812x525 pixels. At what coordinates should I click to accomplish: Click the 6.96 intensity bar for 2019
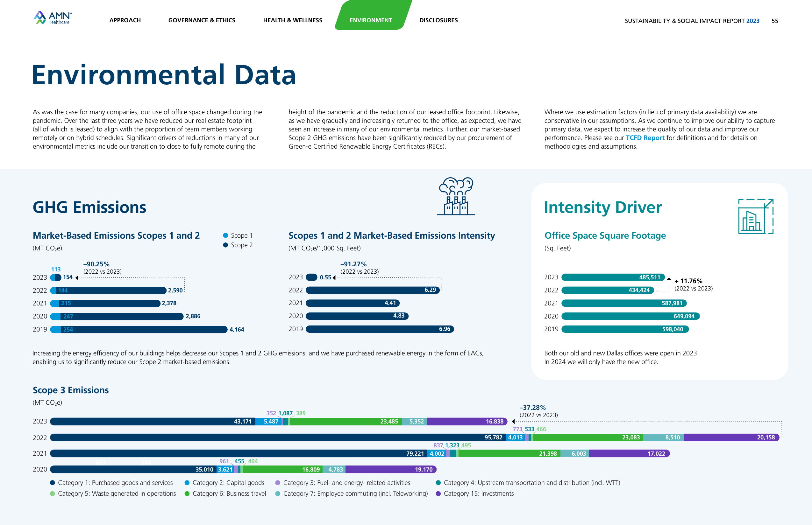(x=380, y=329)
